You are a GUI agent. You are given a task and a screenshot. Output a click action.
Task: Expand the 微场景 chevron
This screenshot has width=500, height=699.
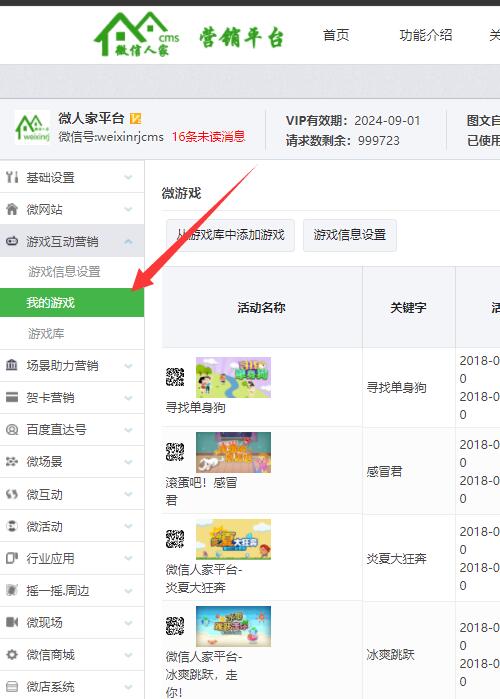(x=128, y=462)
